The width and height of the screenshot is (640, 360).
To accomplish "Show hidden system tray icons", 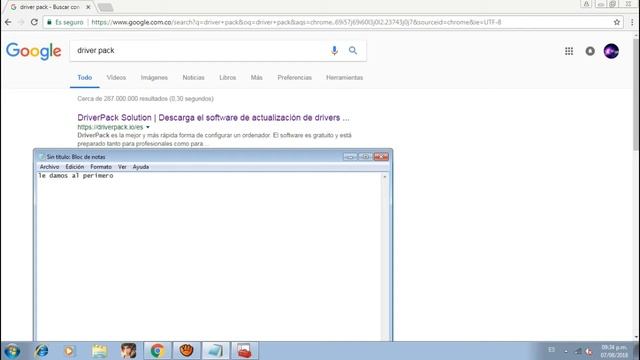I will 566,351.
